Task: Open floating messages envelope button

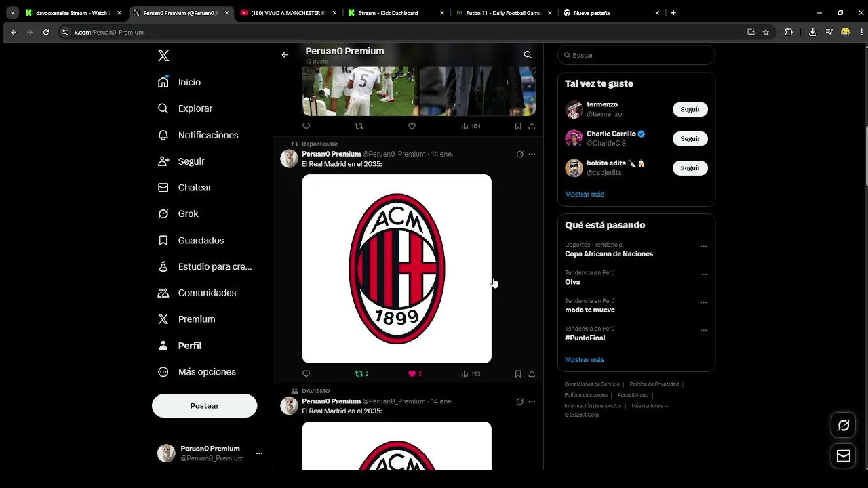Action: point(844,456)
